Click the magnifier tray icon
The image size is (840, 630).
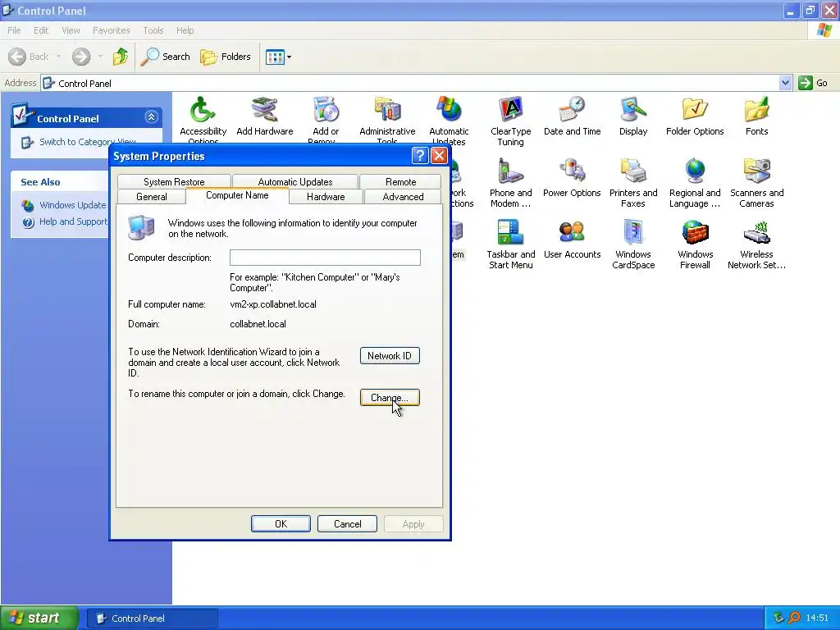(794, 619)
